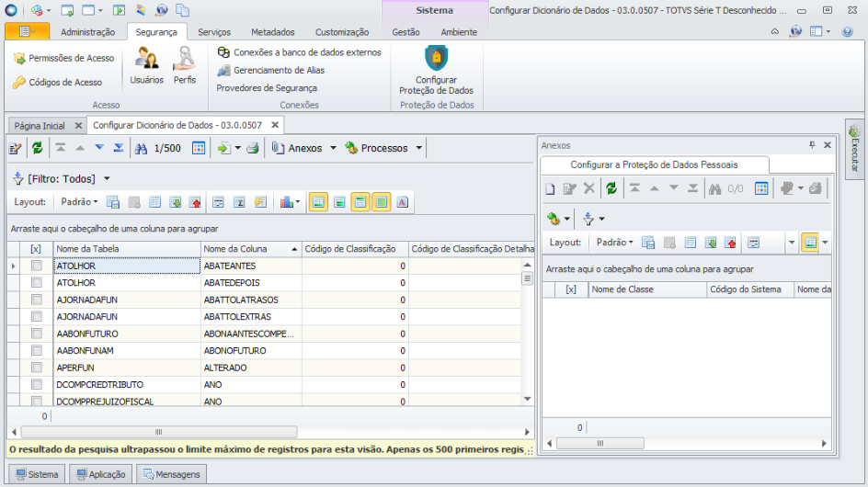Image resolution: width=868 pixels, height=487 pixels.
Task: Click Permissões de Acesso button
Action: point(63,58)
